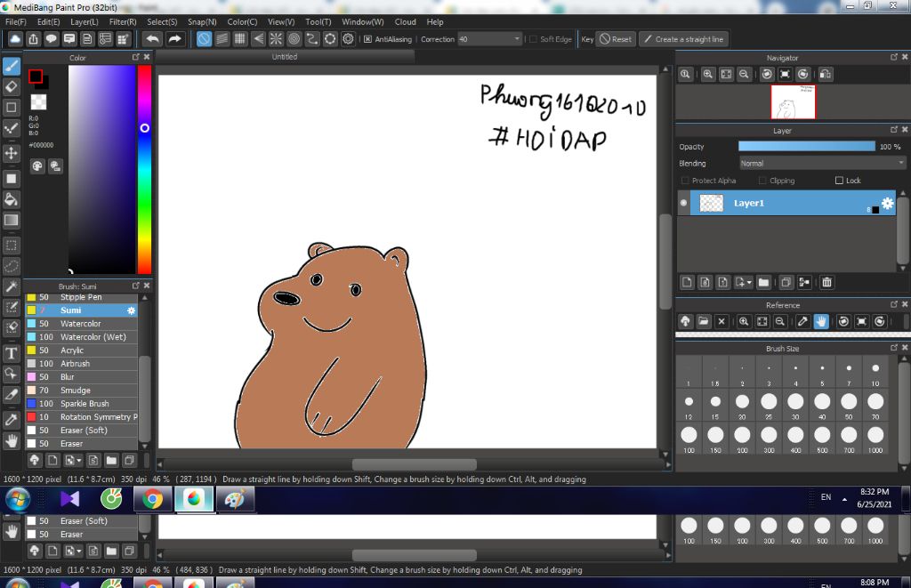Select the Eraser (Soft) brush
The height and width of the screenshot is (588, 911).
[x=82, y=431]
